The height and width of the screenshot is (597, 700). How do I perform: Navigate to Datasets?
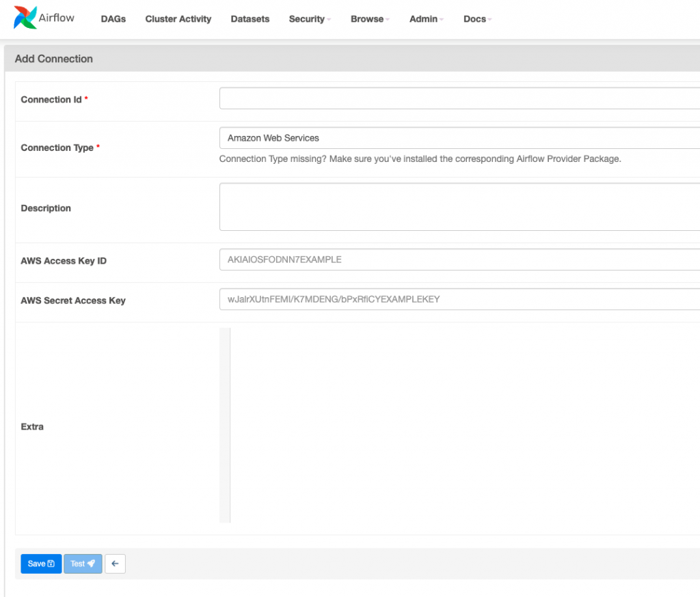(x=250, y=18)
